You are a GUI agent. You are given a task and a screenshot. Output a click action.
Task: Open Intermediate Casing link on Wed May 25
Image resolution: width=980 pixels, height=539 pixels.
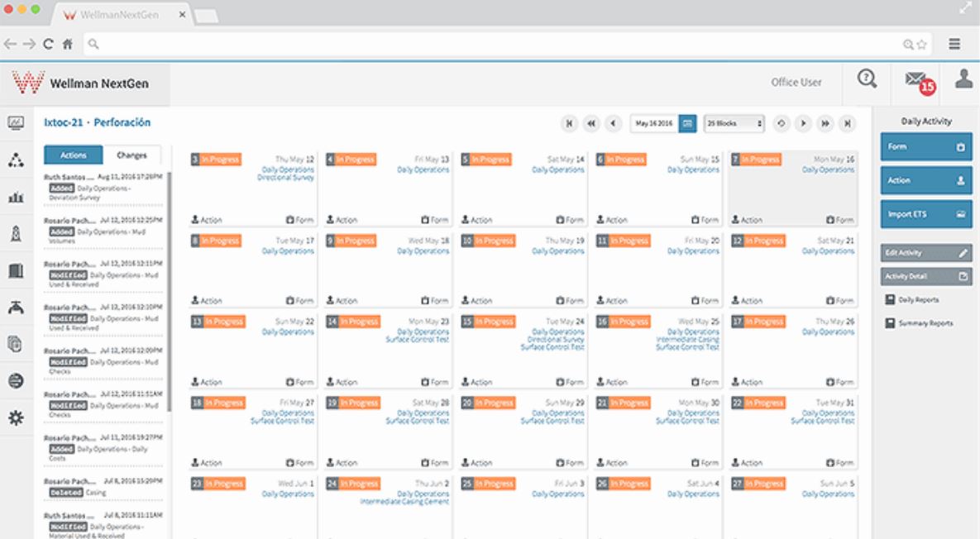tap(687, 340)
